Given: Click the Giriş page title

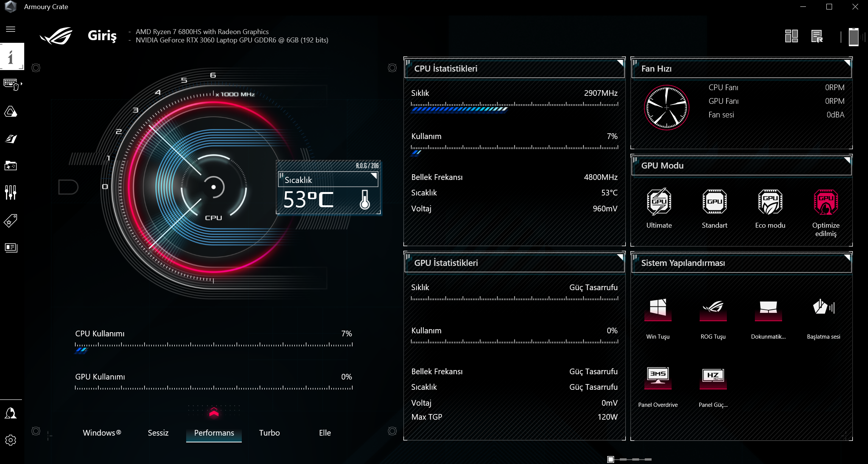Looking at the screenshot, I should 102,36.
